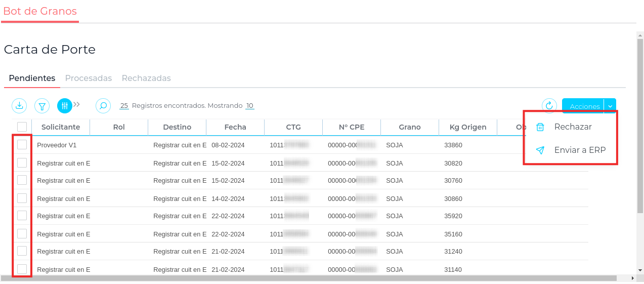Viewport: 644px width, 284px height.
Task: Click the paper plane icon beside Enviar a ERP
Action: [540, 150]
